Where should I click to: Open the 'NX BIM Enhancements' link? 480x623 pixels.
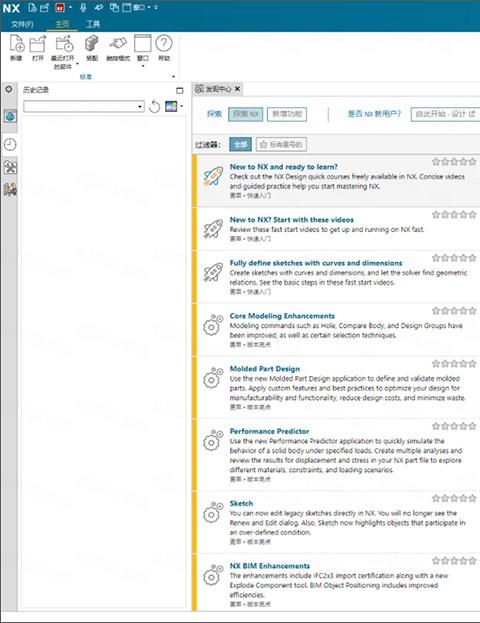click(270, 566)
